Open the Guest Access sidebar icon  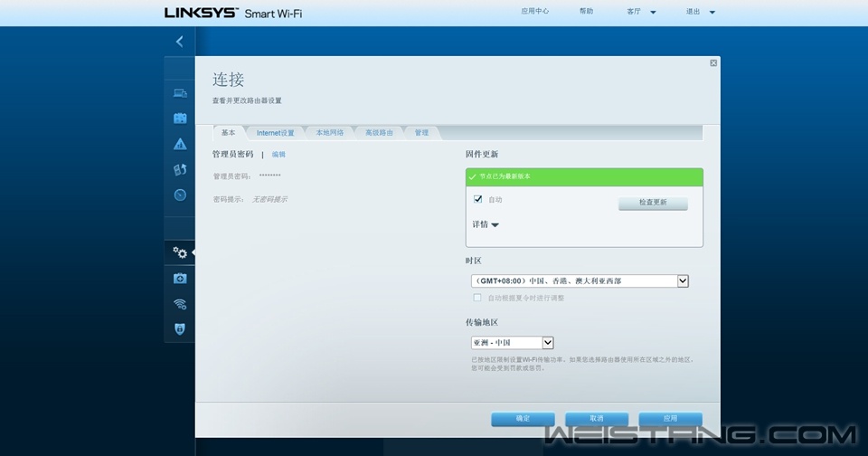180,118
